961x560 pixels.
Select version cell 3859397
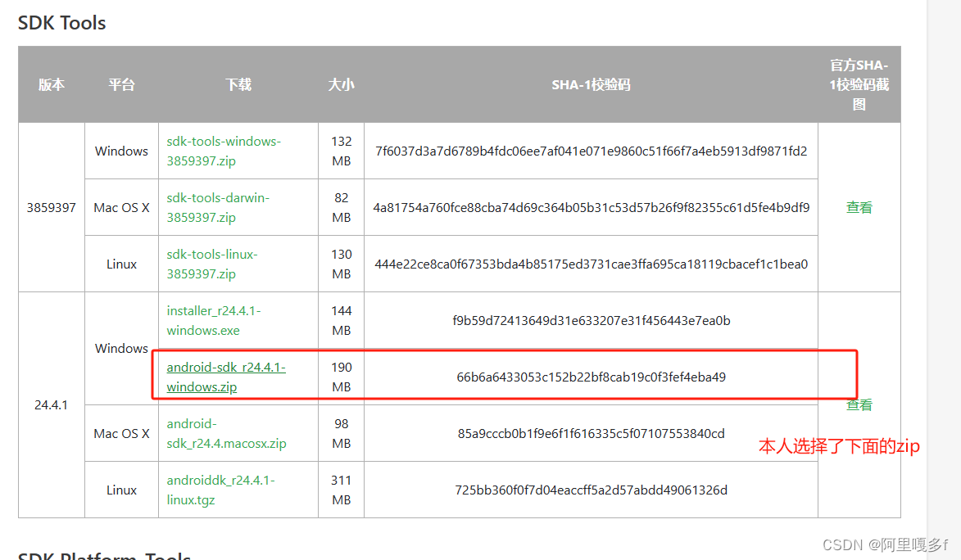click(52, 207)
